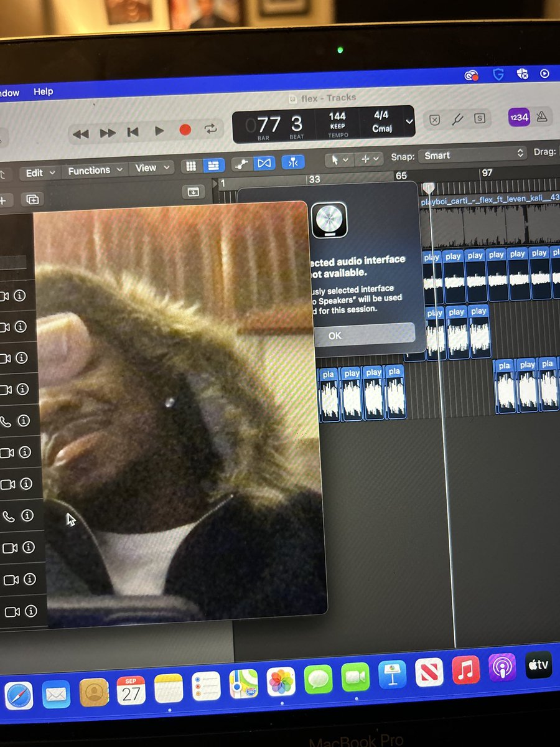Toggle Cycle mode on the transport

tap(210, 129)
